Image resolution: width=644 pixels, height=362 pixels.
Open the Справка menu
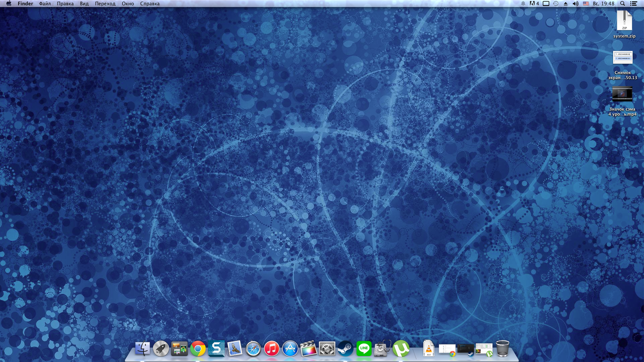click(150, 4)
